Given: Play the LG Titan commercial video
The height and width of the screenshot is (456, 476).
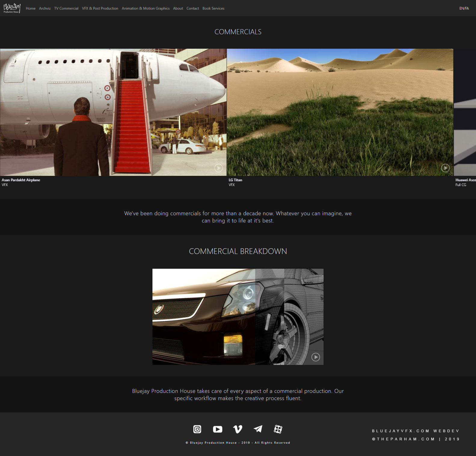Looking at the screenshot, I should [445, 168].
